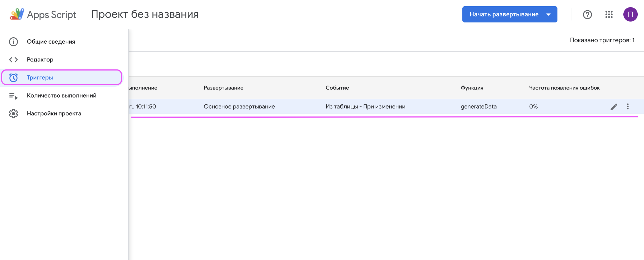Click the Executions list-play icon
The width and height of the screenshot is (644, 260).
(13, 96)
